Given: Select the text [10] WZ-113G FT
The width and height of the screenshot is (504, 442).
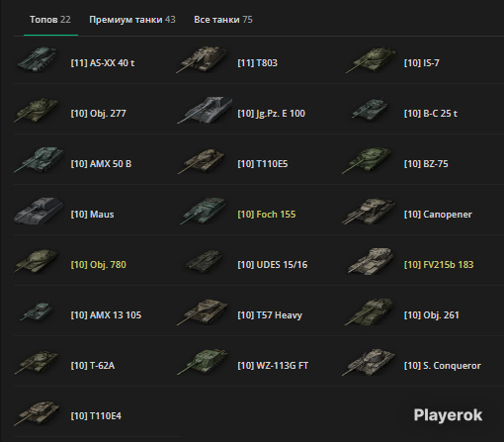Looking at the screenshot, I should pyautogui.click(x=273, y=366).
